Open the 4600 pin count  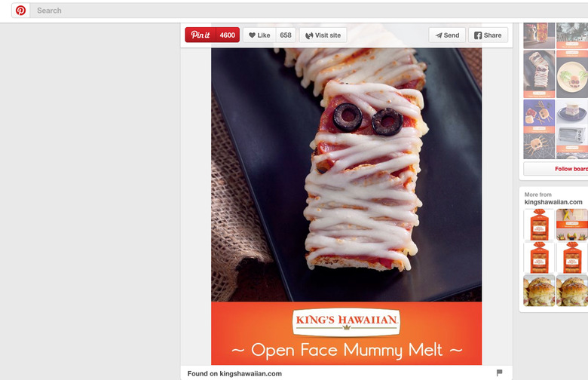(228, 35)
